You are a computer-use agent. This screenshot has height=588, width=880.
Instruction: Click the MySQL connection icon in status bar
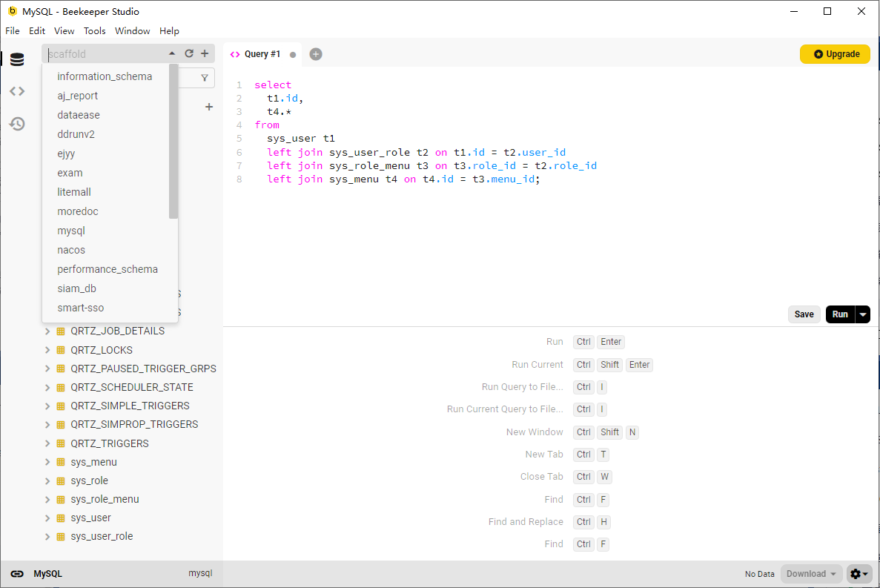[x=16, y=573]
